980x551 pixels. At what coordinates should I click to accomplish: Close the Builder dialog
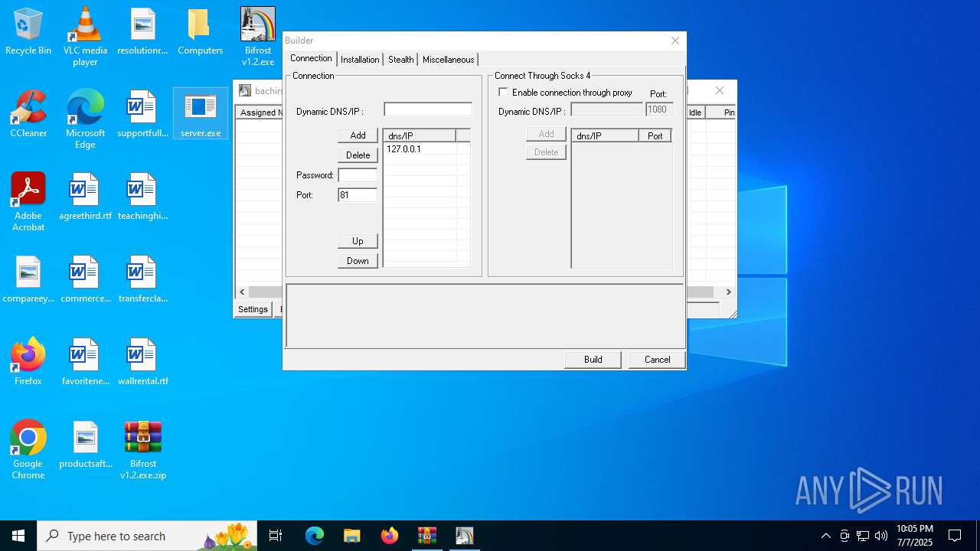(675, 41)
